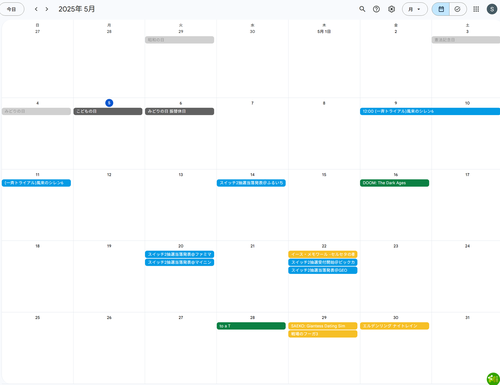The width and height of the screenshot is (500, 385).
Task: Switch to tasks view toggle
Action: [x=458, y=9]
